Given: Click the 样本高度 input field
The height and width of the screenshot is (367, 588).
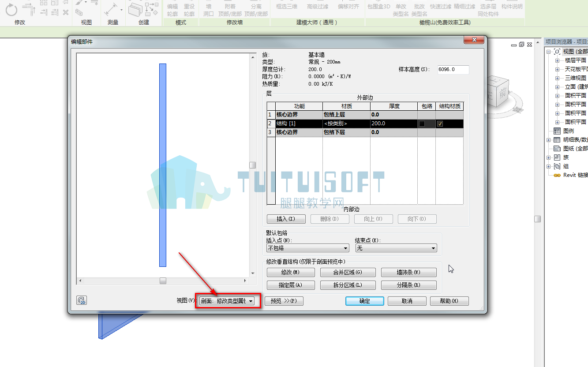Looking at the screenshot, I should (453, 70).
